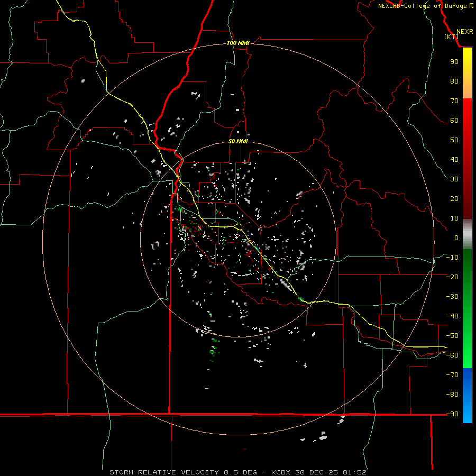The height and width of the screenshot is (476, 476).
Task: Click the -80 value on velocity scale
Action: pos(452,395)
